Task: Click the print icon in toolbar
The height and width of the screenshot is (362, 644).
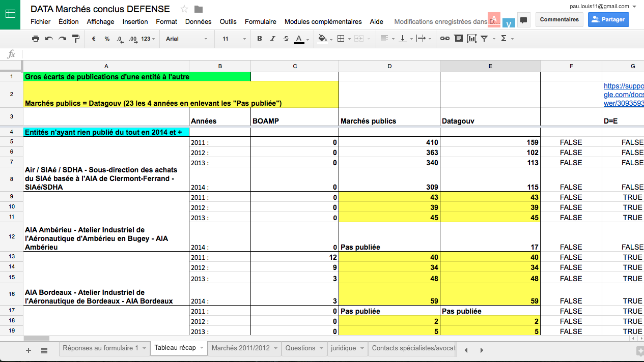Action: point(35,39)
